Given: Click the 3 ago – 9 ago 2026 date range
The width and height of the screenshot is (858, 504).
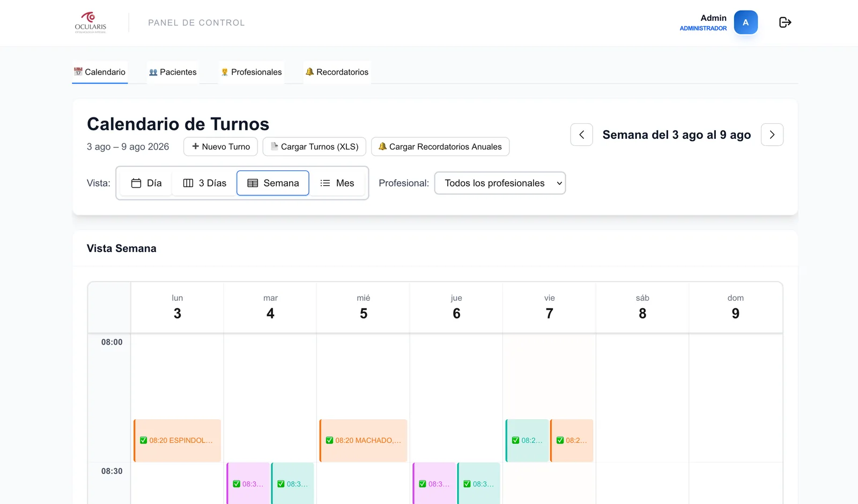Looking at the screenshot, I should [x=128, y=147].
